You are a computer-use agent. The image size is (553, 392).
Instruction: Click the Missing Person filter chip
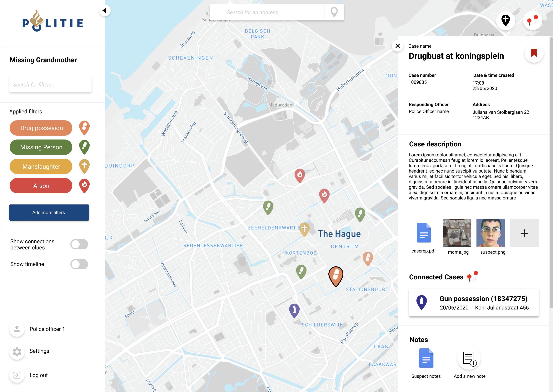41,147
